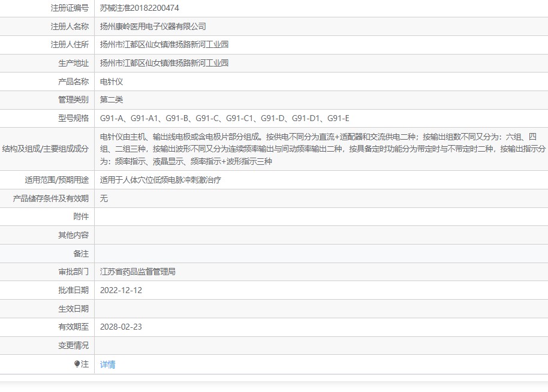
Task: Select the product name 电针仪
Action: click(x=112, y=82)
